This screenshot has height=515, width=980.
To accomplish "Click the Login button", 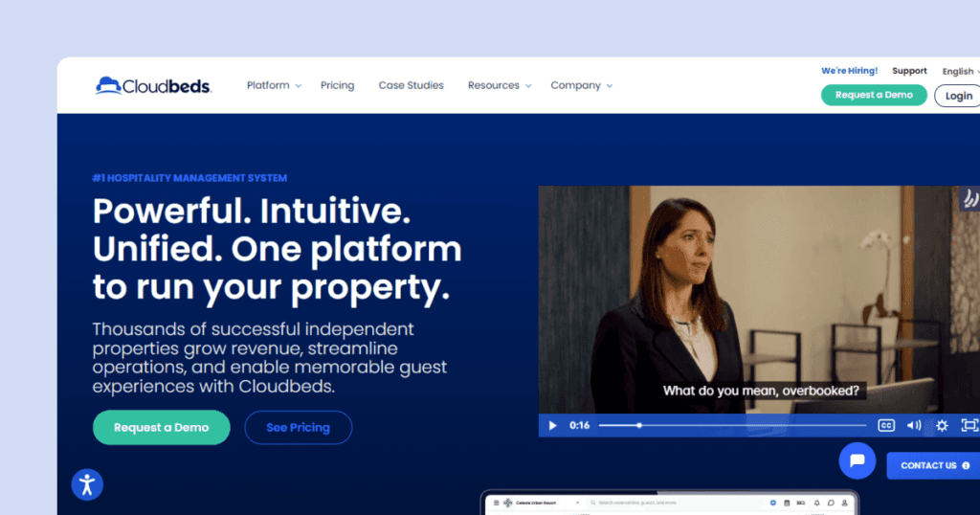I will pos(957,96).
